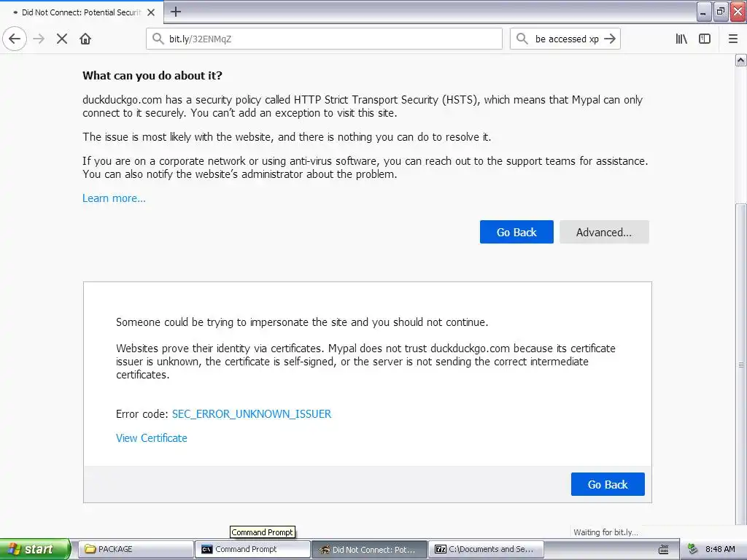This screenshot has height=560, width=747.
Task: Click the browser back arrow button
Action: (x=15, y=39)
